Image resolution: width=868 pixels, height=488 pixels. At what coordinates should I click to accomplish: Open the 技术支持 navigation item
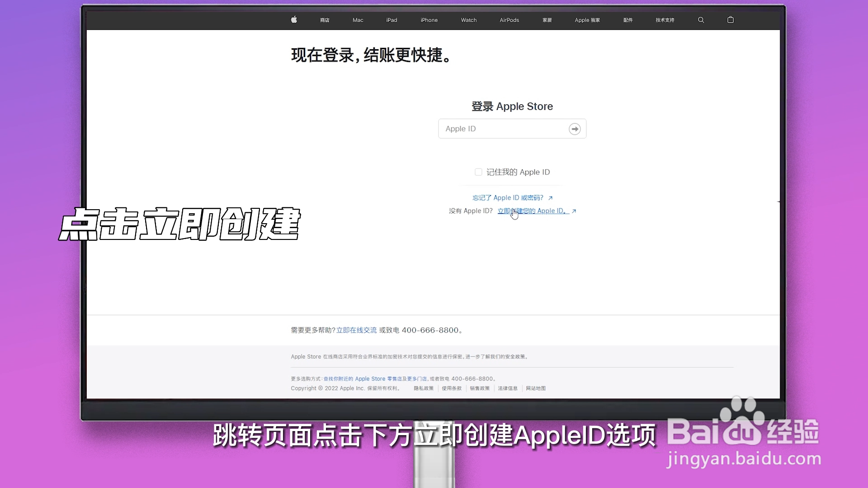(665, 20)
